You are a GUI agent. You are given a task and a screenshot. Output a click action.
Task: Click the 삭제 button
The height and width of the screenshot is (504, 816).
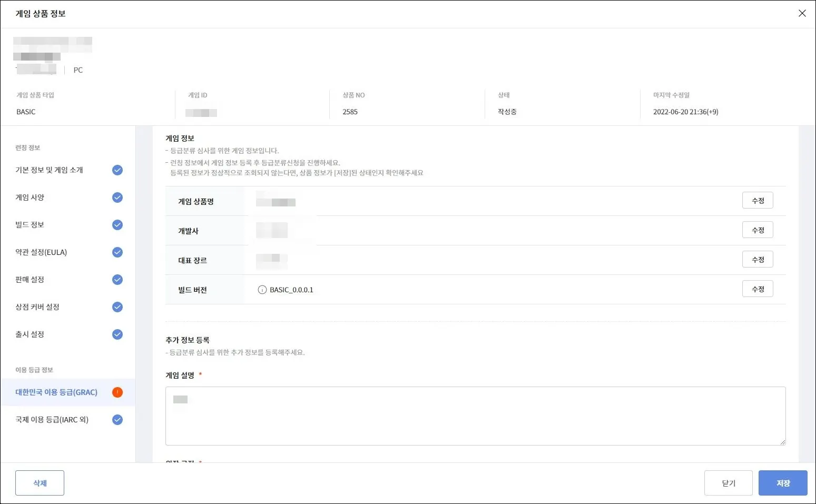(40, 483)
